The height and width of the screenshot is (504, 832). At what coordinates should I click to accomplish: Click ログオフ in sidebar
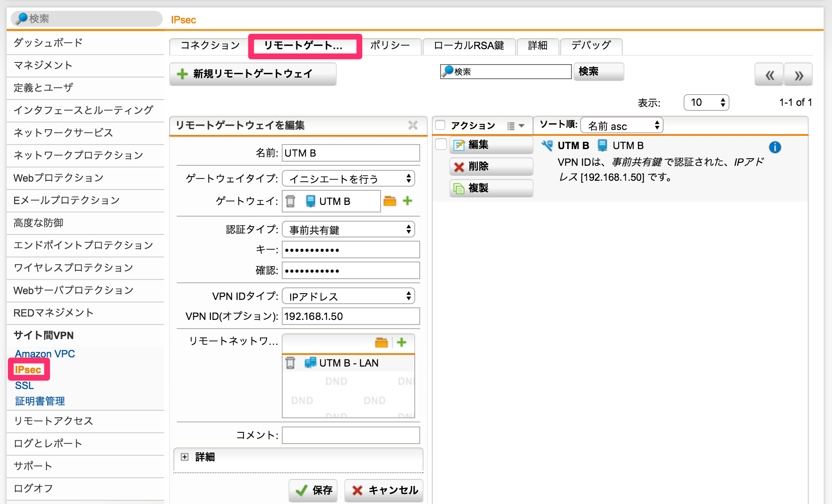(x=85, y=489)
